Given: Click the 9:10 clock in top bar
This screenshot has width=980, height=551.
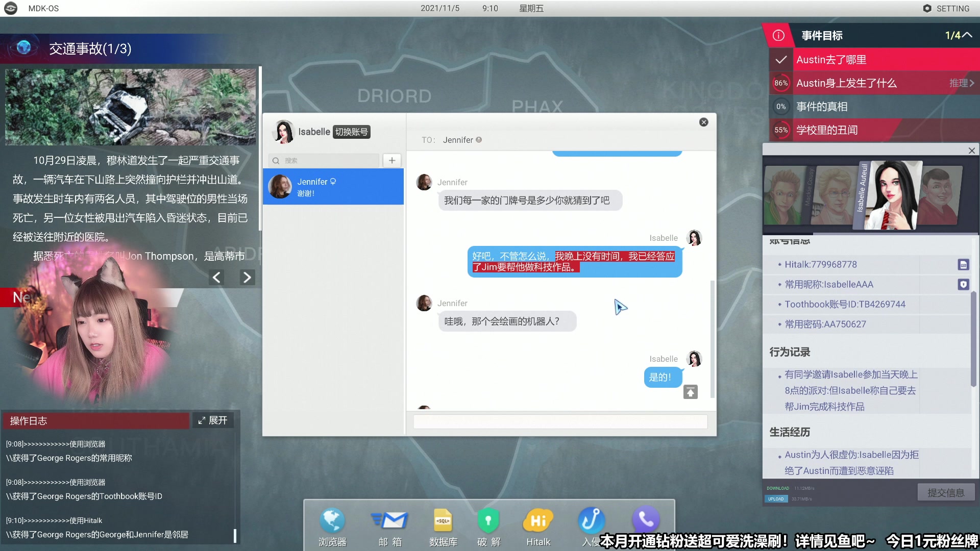Looking at the screenshot, I should pyautogui.click(x=490, y=8).
